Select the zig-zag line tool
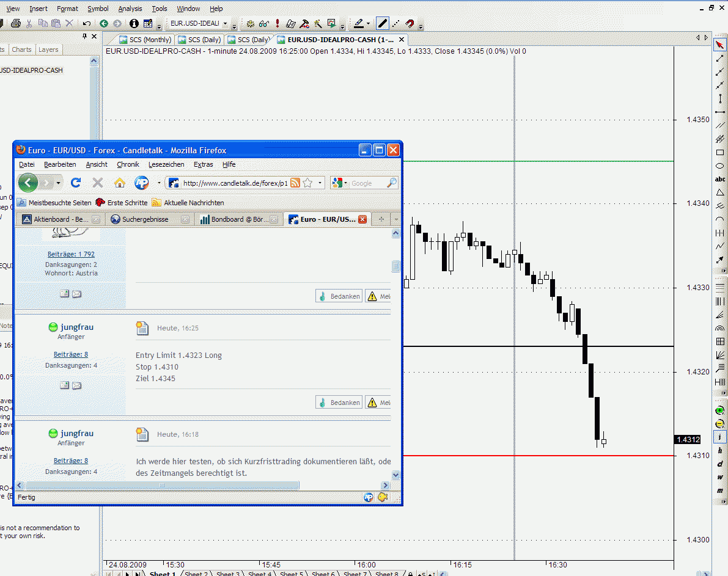 tap(719, 246)
